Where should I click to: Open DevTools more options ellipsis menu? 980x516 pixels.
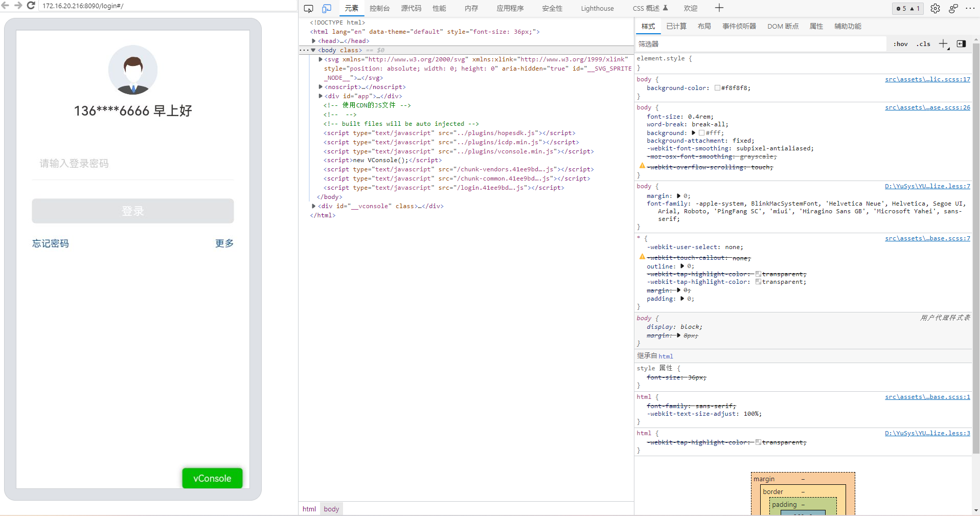(970, 8)
